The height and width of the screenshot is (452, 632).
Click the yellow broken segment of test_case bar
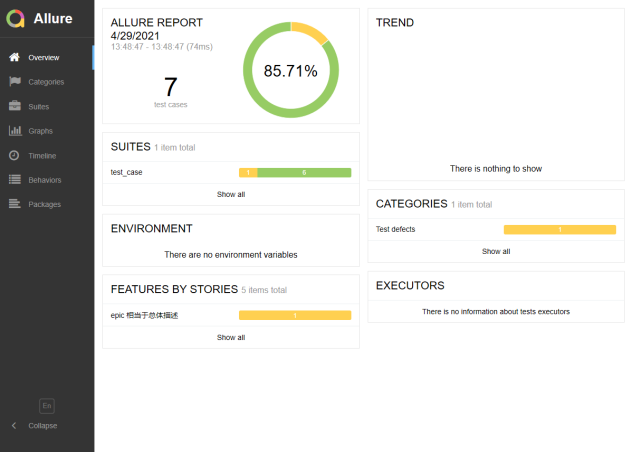tap(248, 173)
